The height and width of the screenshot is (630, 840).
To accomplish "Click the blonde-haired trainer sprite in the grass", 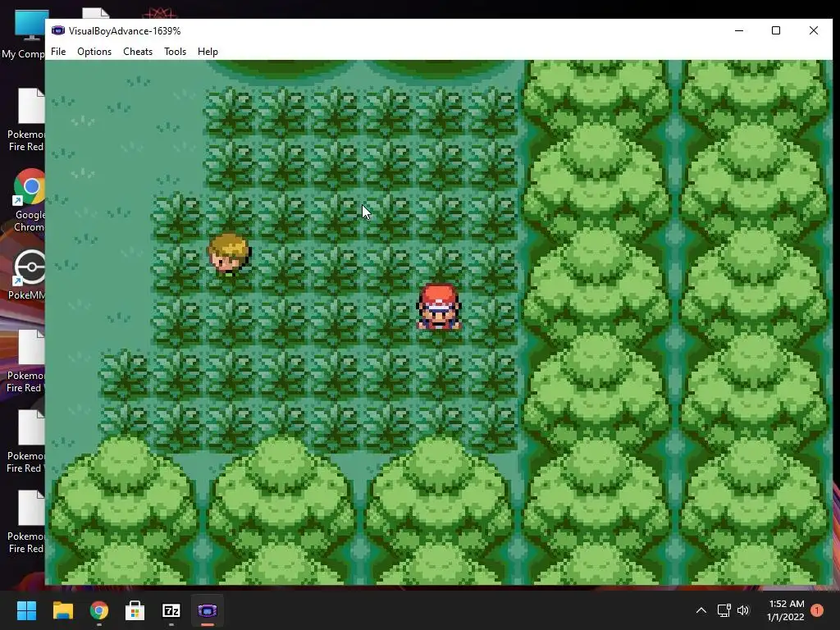I will [x=230, y=254].
